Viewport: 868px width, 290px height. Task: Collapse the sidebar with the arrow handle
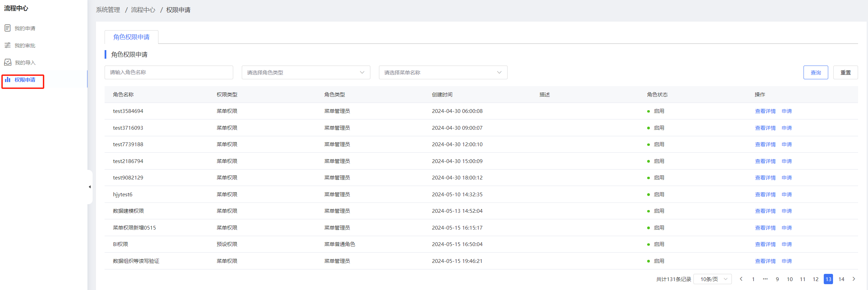[90, 187]
